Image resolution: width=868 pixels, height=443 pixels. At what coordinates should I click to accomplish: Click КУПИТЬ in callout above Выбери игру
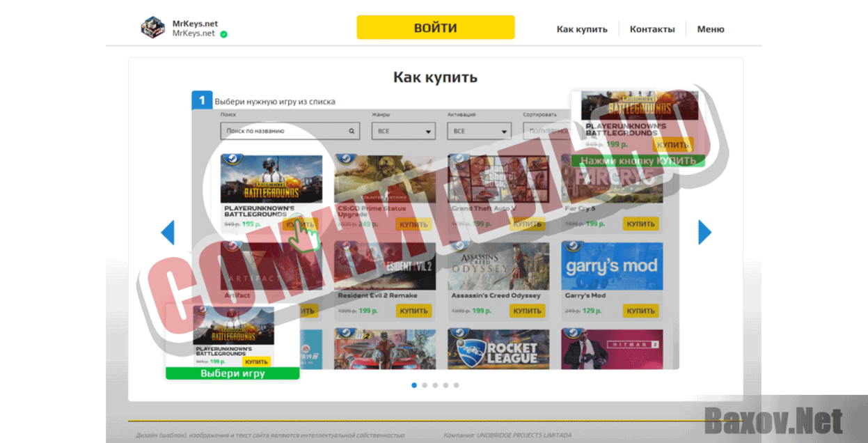[257, 362]
